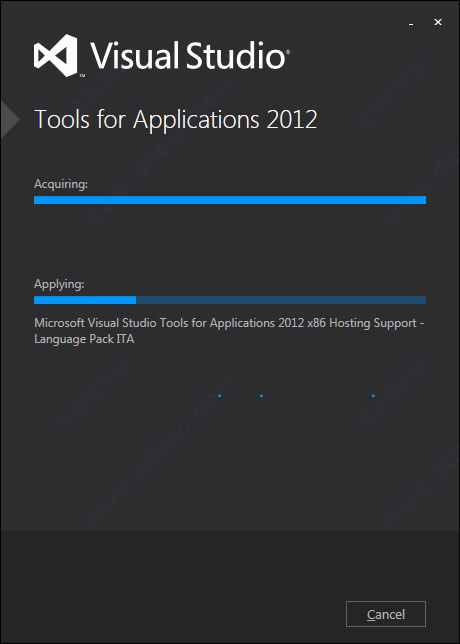
Task: Click the unfilled dark part of the Applying bar
Action: point(281,300)
